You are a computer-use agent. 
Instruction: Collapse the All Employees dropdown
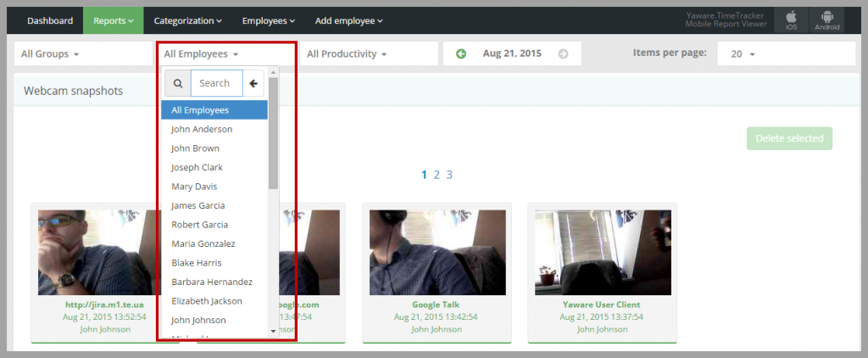point(225,53)
